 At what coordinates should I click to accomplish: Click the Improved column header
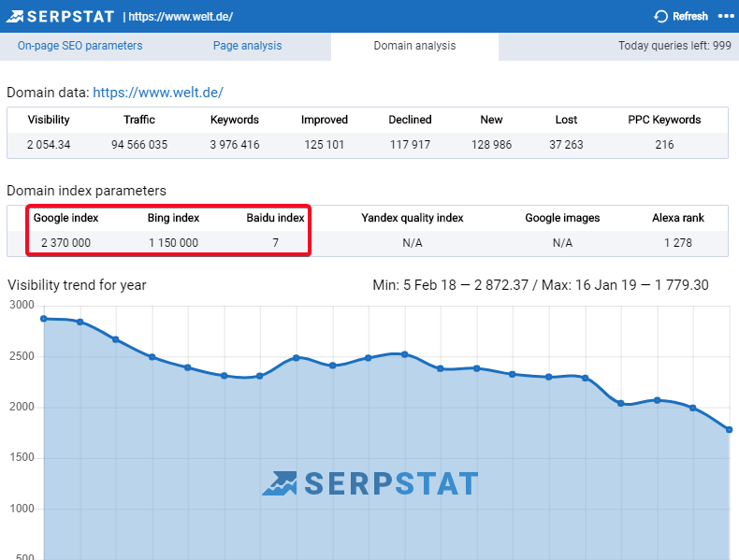tap(325, 120)
